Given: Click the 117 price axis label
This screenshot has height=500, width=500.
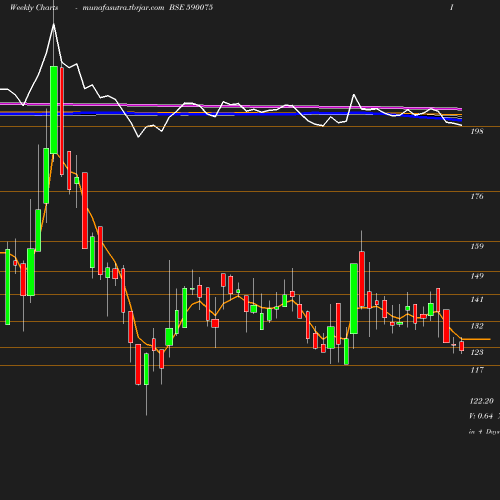Looking at the screenshot, I should click(477, 370).
